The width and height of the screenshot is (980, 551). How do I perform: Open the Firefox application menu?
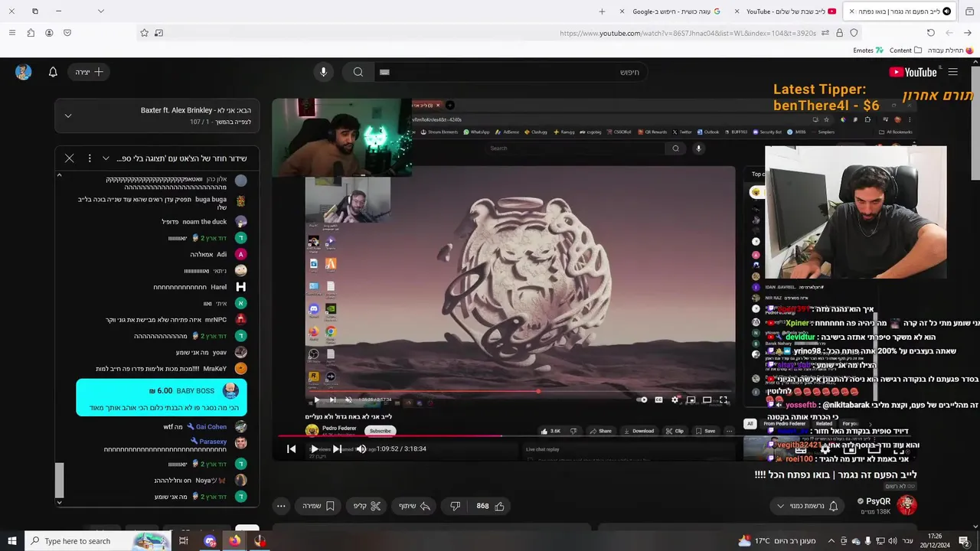point(11,33)
